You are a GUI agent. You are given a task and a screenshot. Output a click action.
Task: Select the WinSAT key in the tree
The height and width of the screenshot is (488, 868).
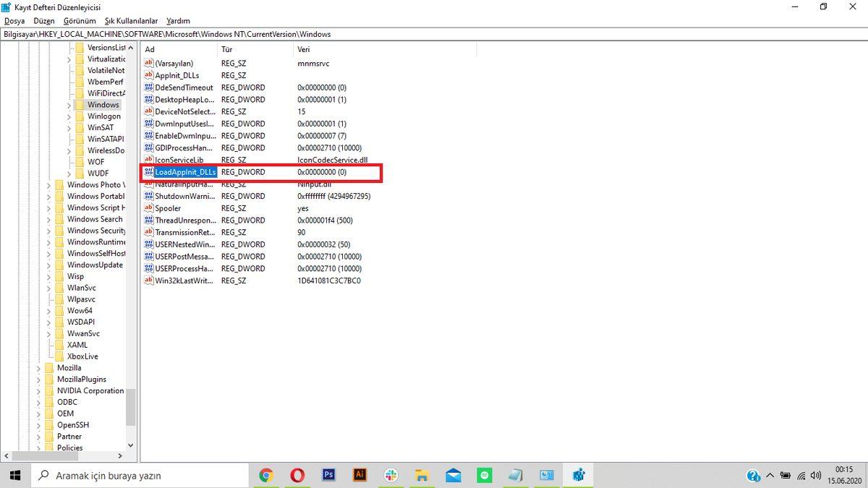[x=100, y=128]
